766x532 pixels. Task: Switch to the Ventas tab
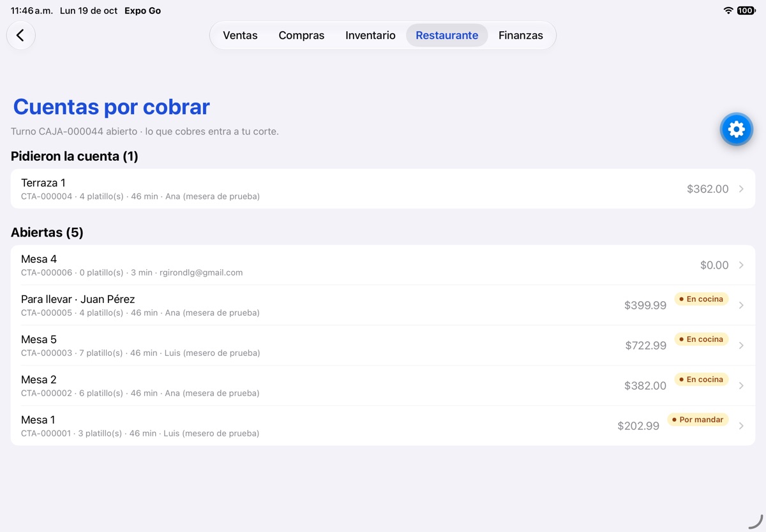(x=240, y=35)
